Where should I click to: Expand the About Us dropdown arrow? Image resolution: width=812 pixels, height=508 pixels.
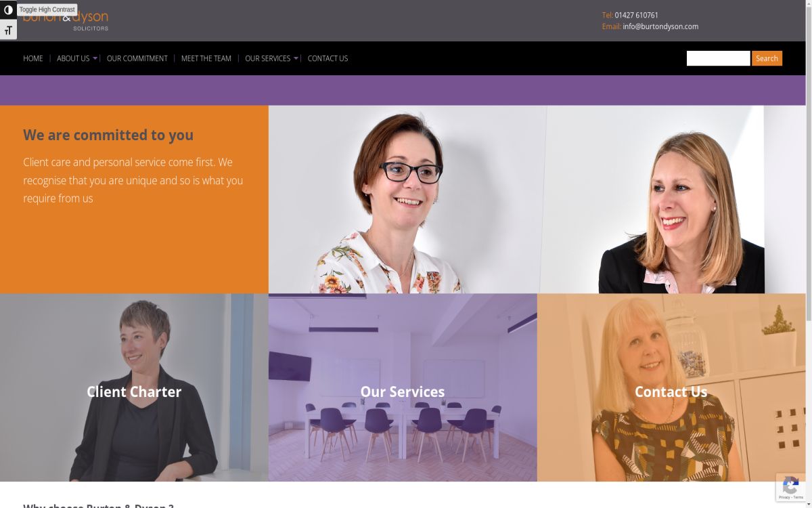[x=95, y=58]
